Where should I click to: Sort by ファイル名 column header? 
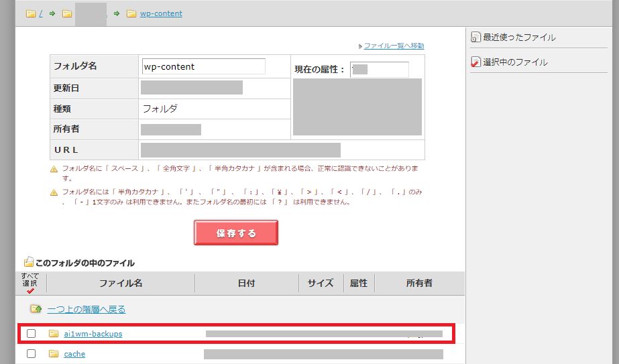coord(121,283)
